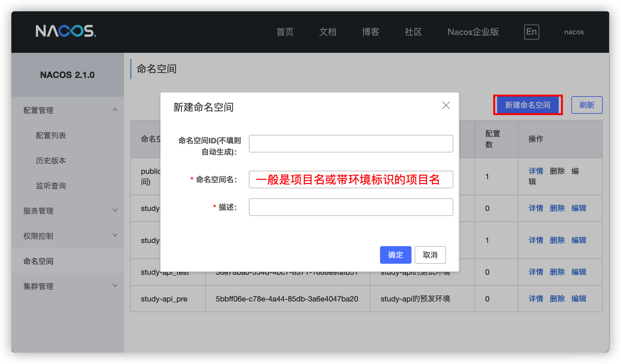This screenshot has height=364, width=621.
Task: Focus the 命名空间ID input field
Action: [351, 144]
